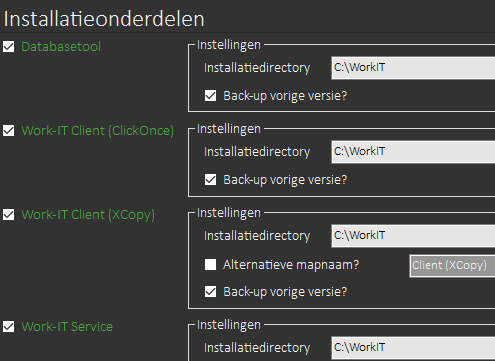Click Installatiedirectory label in XCopy settings

point(257,236)
